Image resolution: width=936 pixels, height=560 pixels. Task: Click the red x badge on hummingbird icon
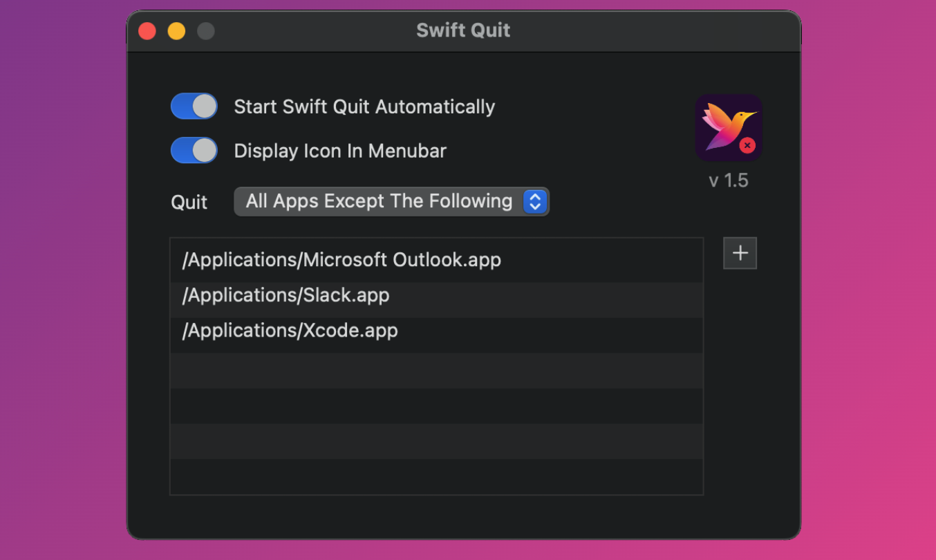point(747,146)
